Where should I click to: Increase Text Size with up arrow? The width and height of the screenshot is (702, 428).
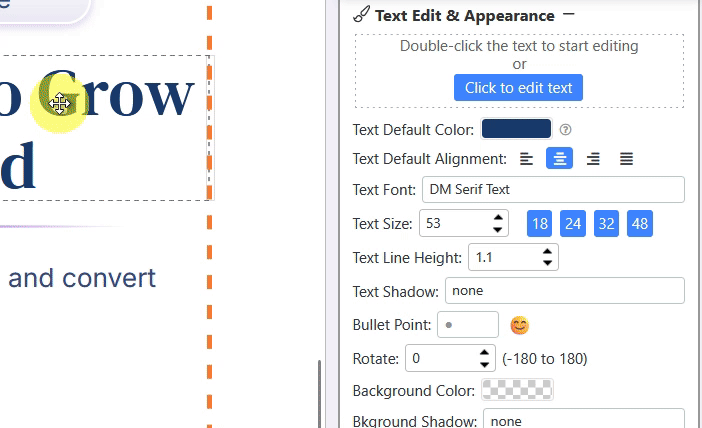498,217
